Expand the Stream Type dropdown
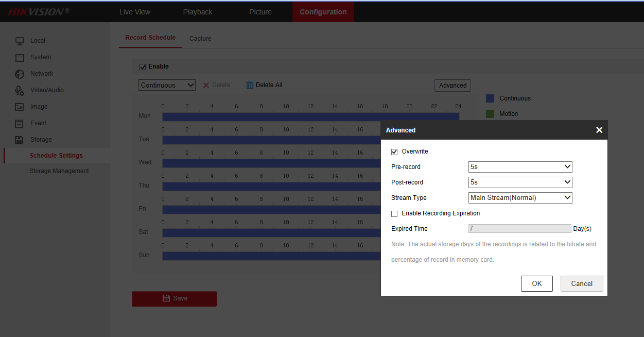The width and height of the screenshot is (644, 337). pyautogui.click(x=520, y=198)
